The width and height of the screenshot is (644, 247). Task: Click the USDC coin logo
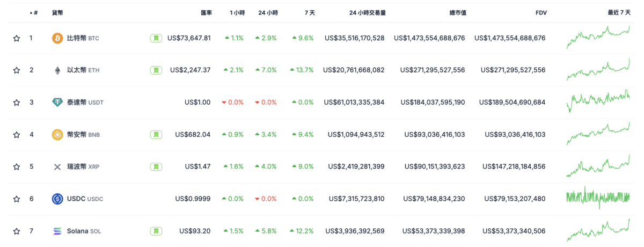[57, 199]
